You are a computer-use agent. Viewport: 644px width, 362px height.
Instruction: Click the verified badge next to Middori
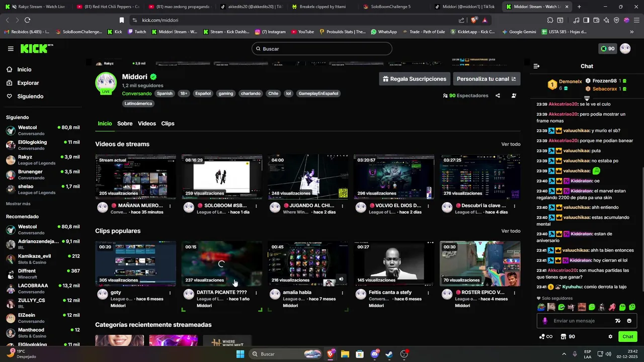coord(153,77)
